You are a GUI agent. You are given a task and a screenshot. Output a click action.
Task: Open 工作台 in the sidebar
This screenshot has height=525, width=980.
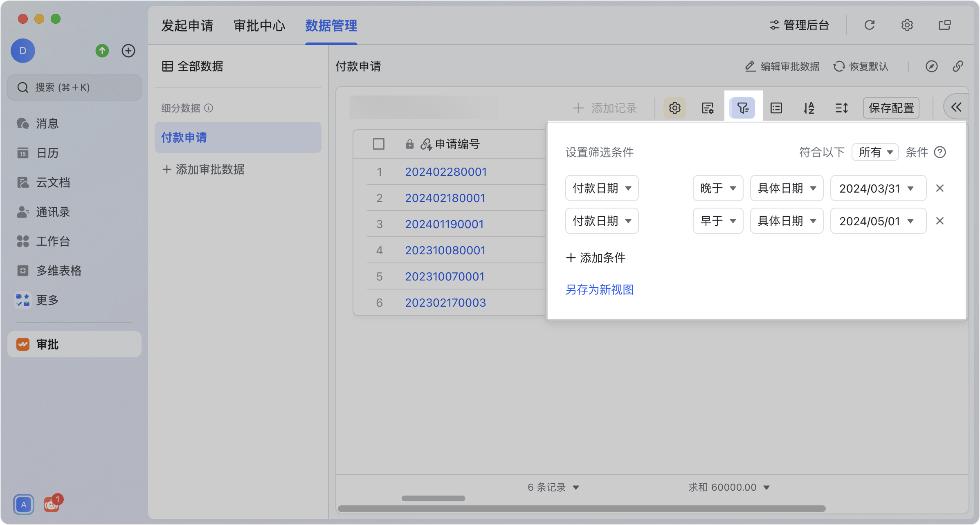[74, 241]
